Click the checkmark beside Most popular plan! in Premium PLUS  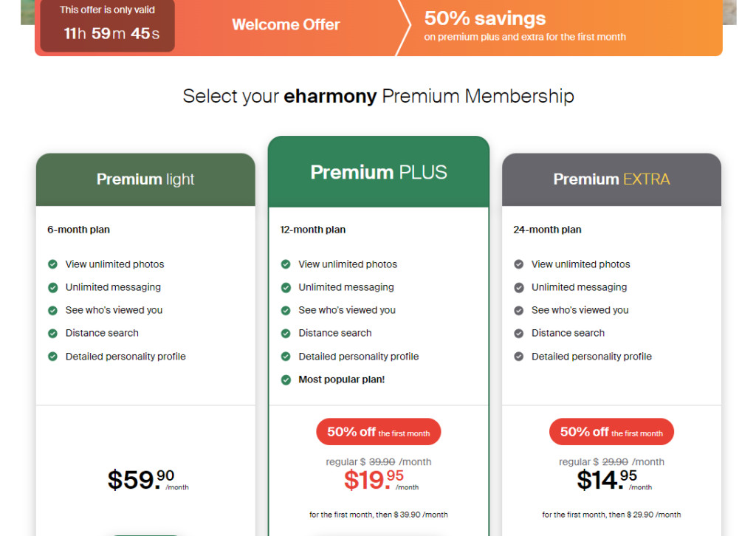tap(285, 379)
